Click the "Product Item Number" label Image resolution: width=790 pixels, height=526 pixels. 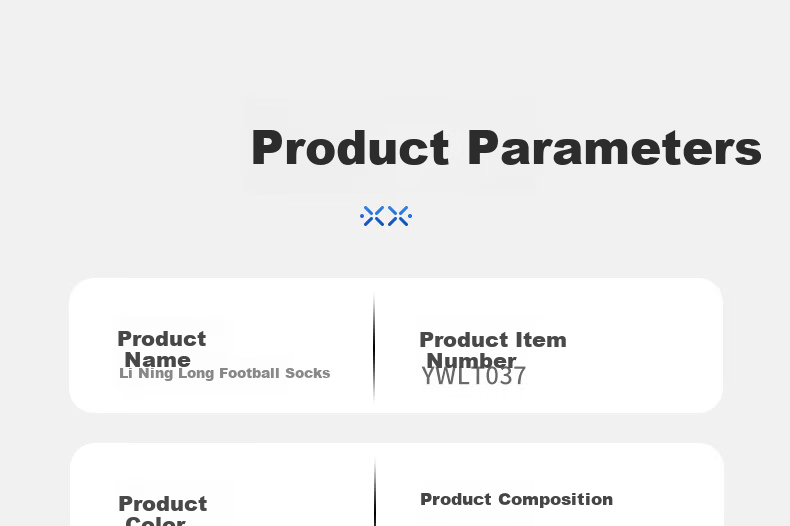[493, 350]
